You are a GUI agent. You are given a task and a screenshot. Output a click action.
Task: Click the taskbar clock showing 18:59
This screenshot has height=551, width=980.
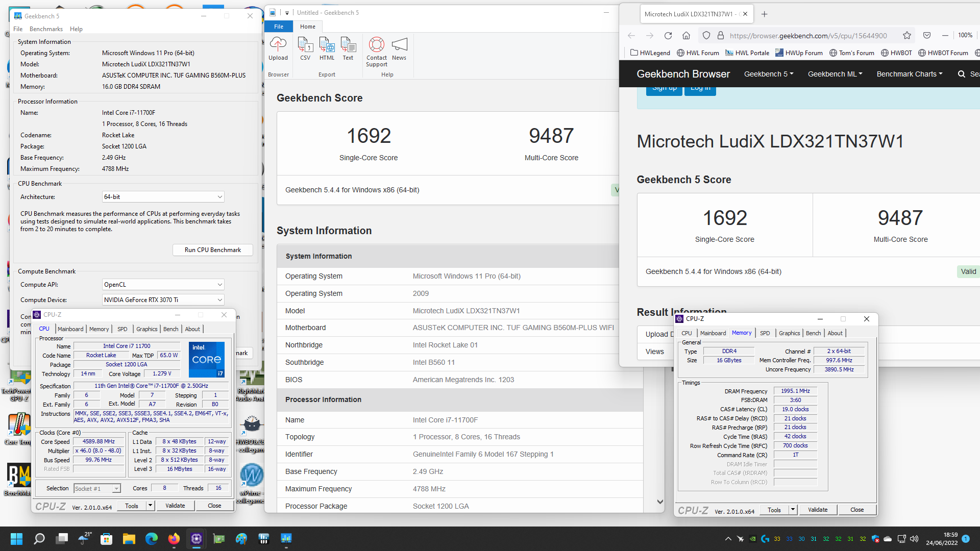(x=942, y=539)
